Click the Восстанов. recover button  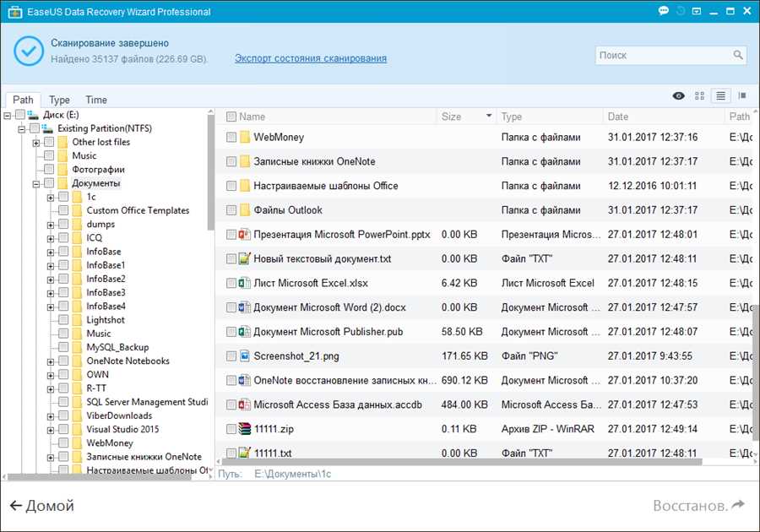698,505
